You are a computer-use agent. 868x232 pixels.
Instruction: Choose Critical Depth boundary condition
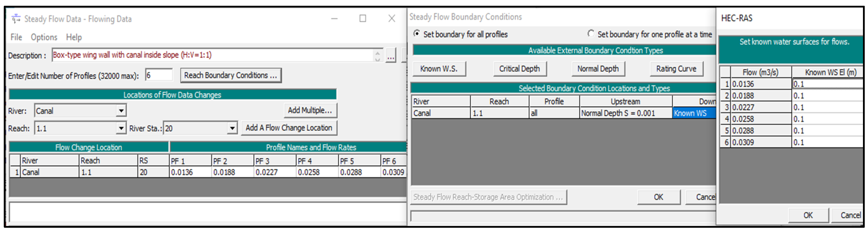(519, 69)
